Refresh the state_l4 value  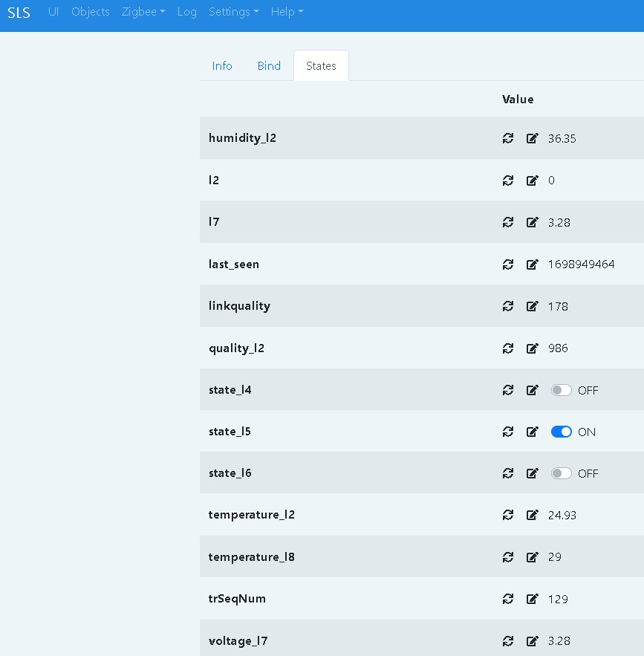[x=507, y=390]
